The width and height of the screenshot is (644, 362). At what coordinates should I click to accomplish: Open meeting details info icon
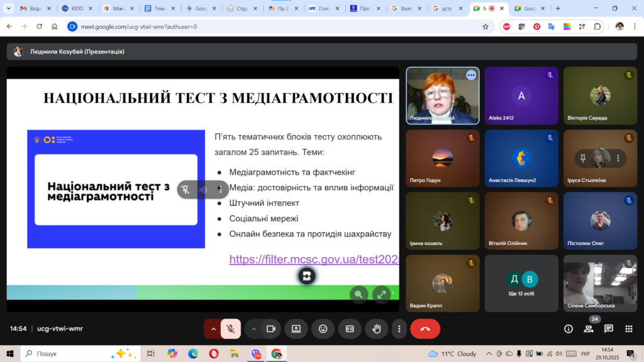pos(569,329)
